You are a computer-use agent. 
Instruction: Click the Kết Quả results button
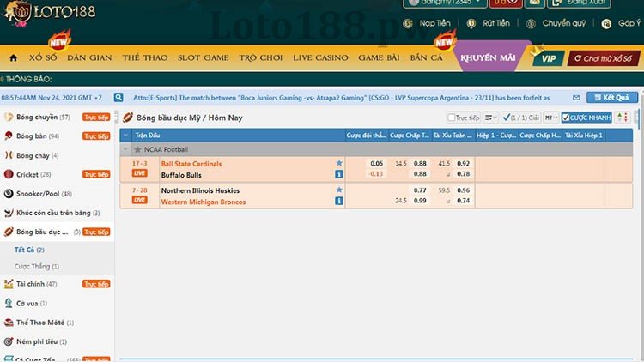[611, 98]
